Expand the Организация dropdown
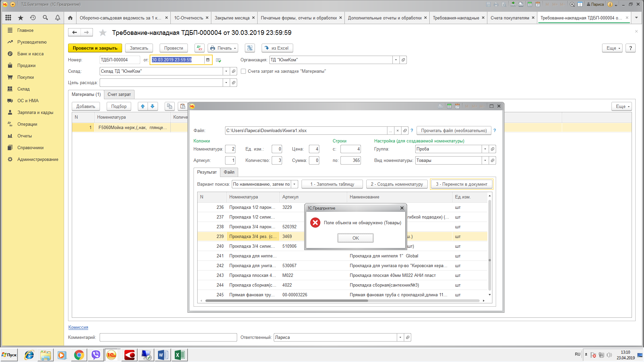Screen dimensions: 644x362 (x=396, y=60)
